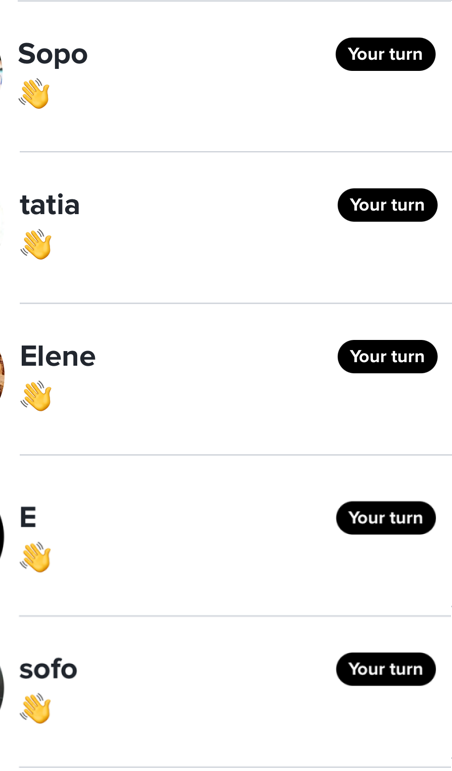Select E's dark profile picture
Viewport: 452px width, 771px height.
point(2,536)
